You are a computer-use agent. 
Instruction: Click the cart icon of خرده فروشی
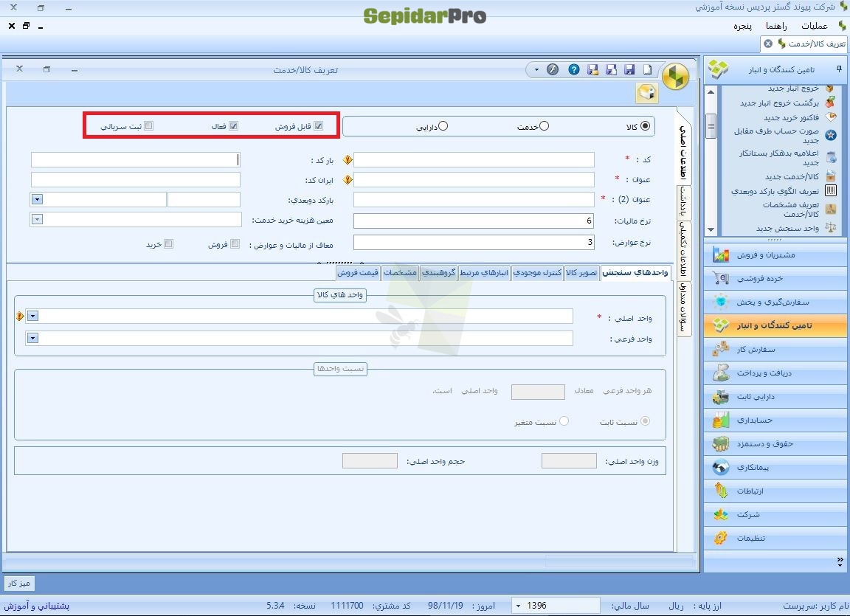(720, 278)
